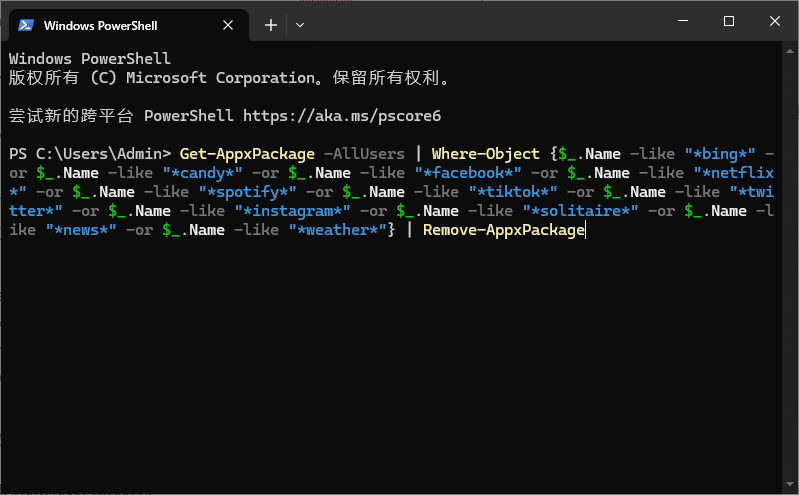Image resolution: width=799 pixels, height=495 pixels.
Task: Click the Windows PowerShell header line
Action: pyautogui.click(x=90, y=59)
